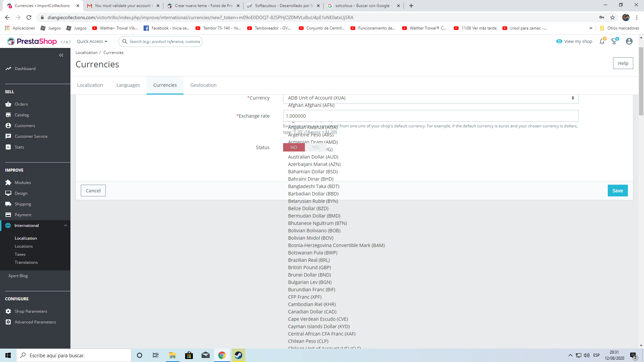This screenshot has width=644, height=362.
Task: Click the Cancel button
Action: coord(93,191)
